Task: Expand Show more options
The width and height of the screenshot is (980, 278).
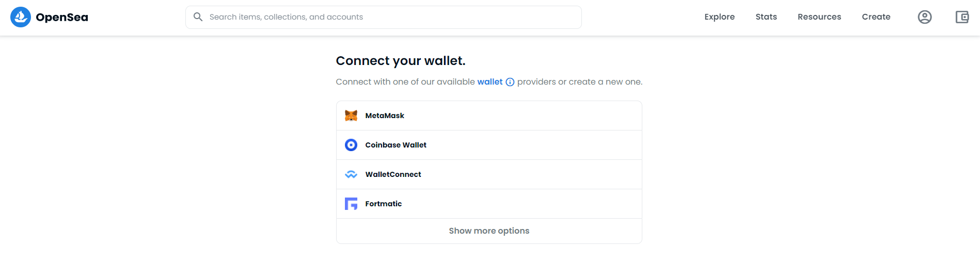Action: 489,231
